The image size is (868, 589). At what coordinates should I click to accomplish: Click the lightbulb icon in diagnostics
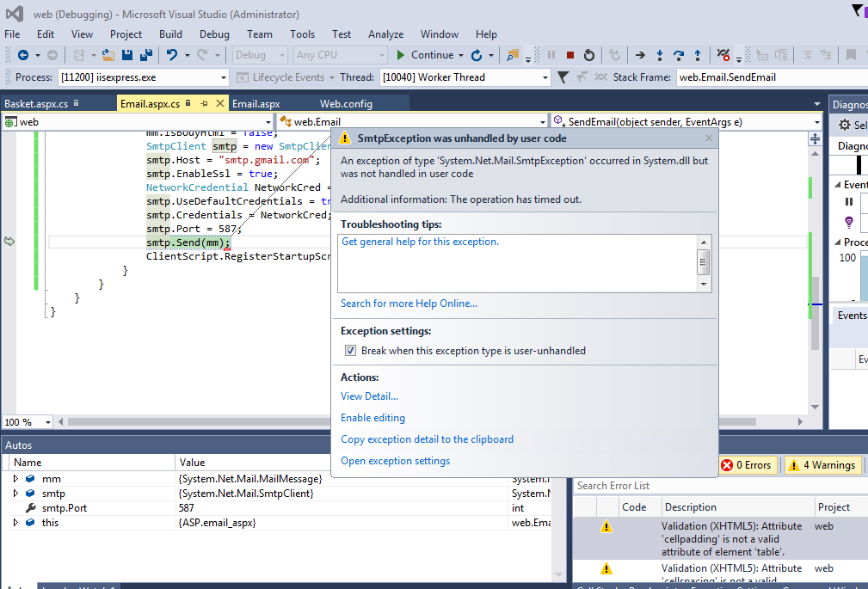(x=848, y=222)
